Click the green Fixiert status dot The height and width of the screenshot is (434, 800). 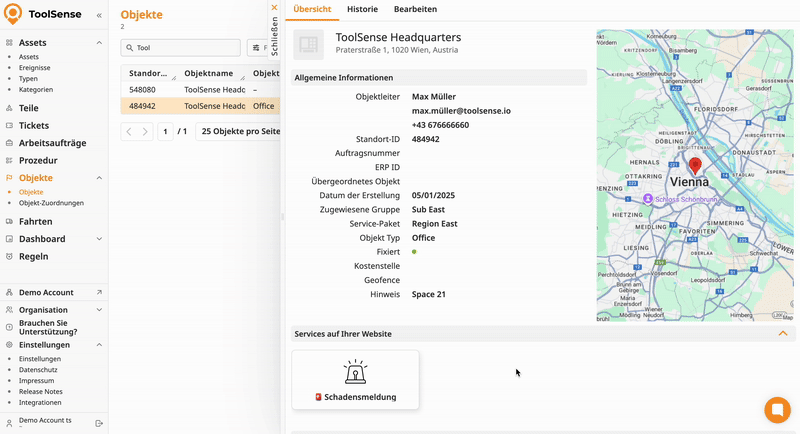(x=414, y=251)
